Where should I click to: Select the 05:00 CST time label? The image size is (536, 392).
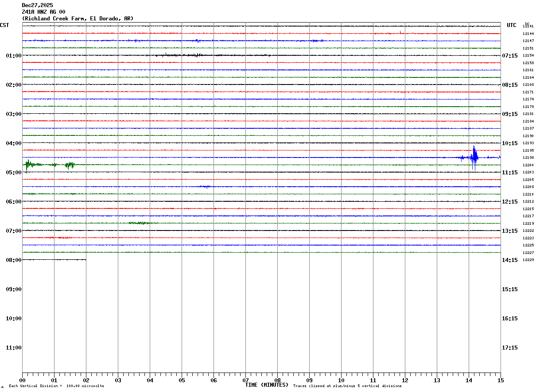click(14, 173)
